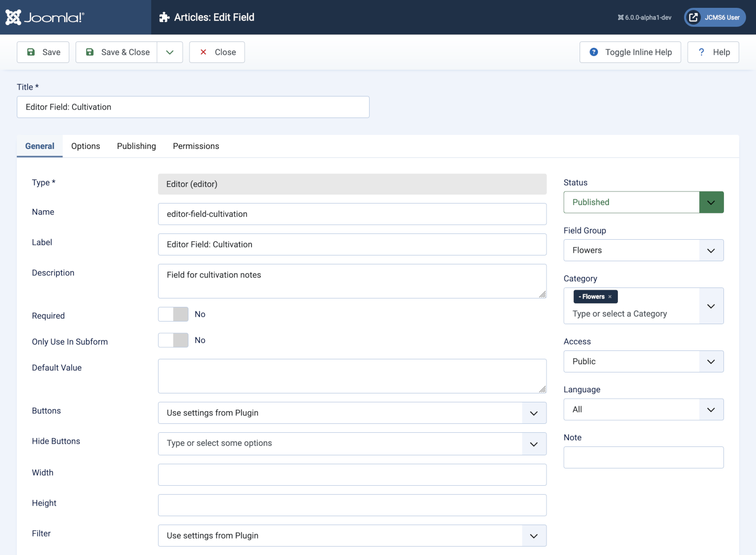
Task: Click the Save & Close button
Action: coord(117,52)
